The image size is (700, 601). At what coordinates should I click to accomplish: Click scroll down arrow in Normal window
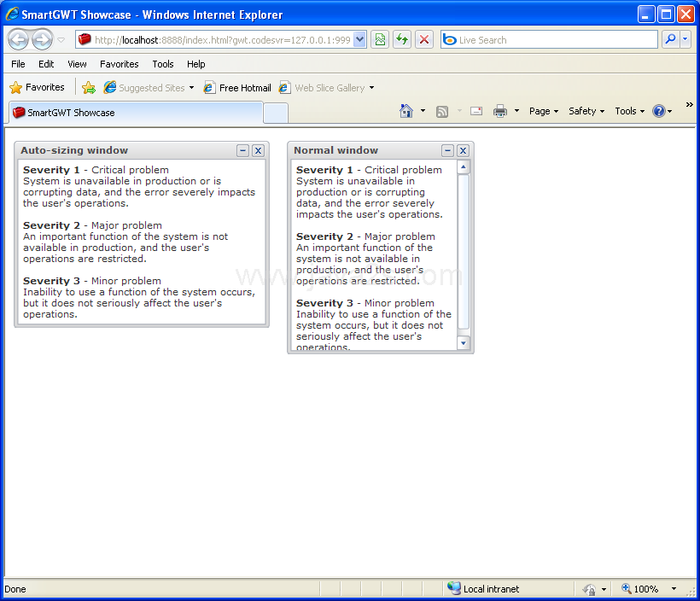[x=464, y=343]
